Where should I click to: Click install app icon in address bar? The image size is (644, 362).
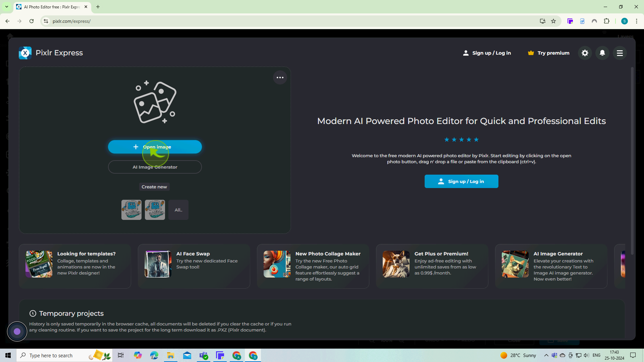542,21
